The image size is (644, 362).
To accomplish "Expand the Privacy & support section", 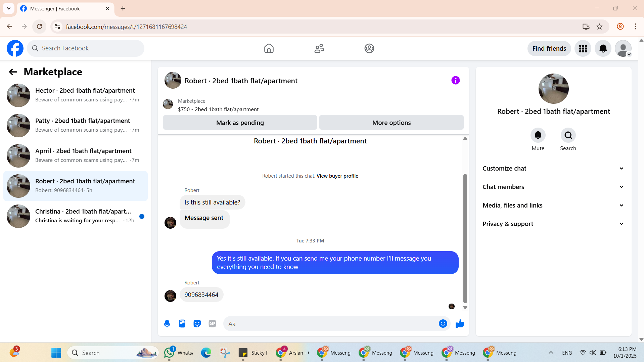I will (553, 224).
